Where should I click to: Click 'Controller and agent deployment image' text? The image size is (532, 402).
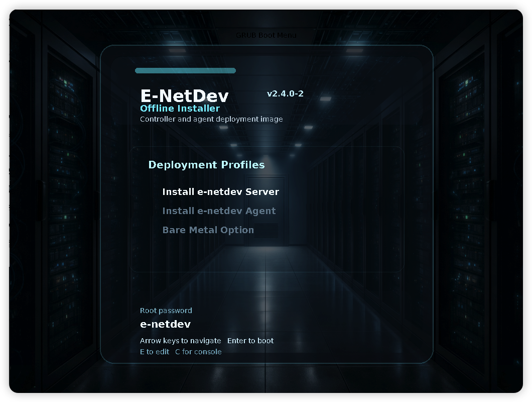[x=211, y=119]
